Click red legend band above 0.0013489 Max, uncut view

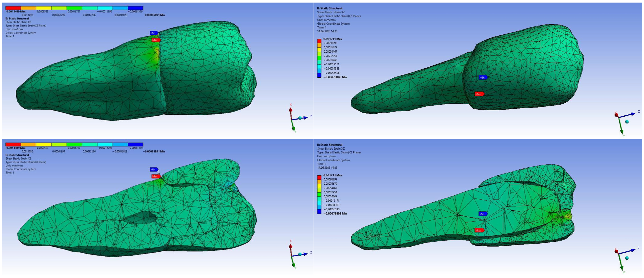tap(13, 8)
